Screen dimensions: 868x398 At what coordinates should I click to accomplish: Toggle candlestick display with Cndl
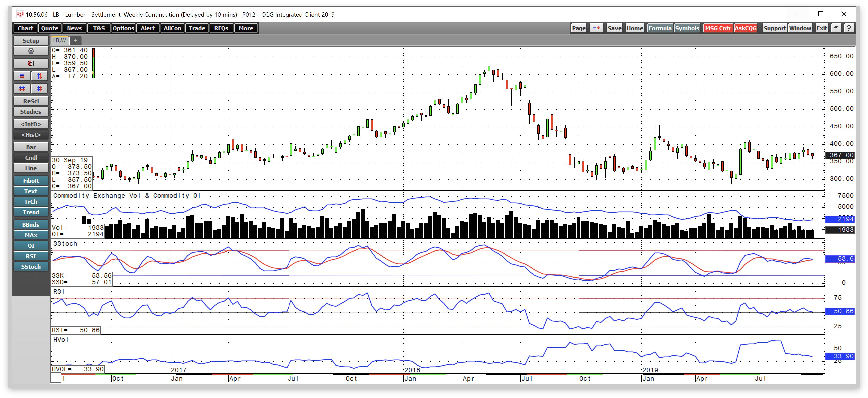pos(31,158)
